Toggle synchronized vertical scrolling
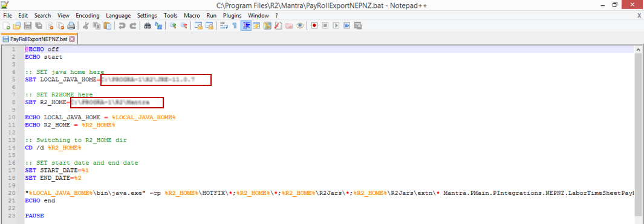The image size is (644, 224). click(198, 26)
